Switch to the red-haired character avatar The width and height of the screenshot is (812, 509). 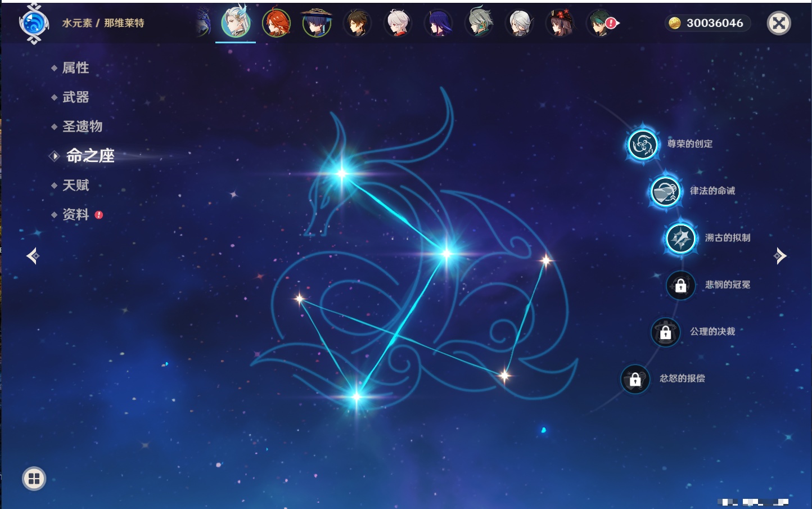click(x=276, y=23)
